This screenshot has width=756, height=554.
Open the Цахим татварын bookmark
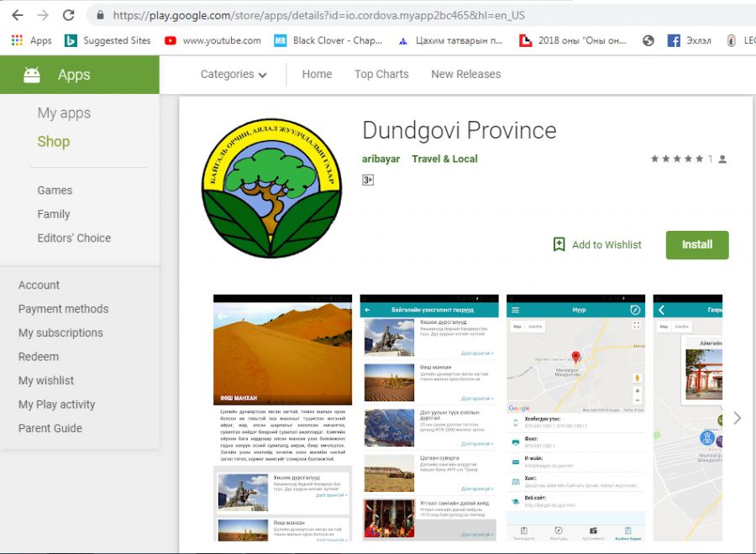click(450, 40)
